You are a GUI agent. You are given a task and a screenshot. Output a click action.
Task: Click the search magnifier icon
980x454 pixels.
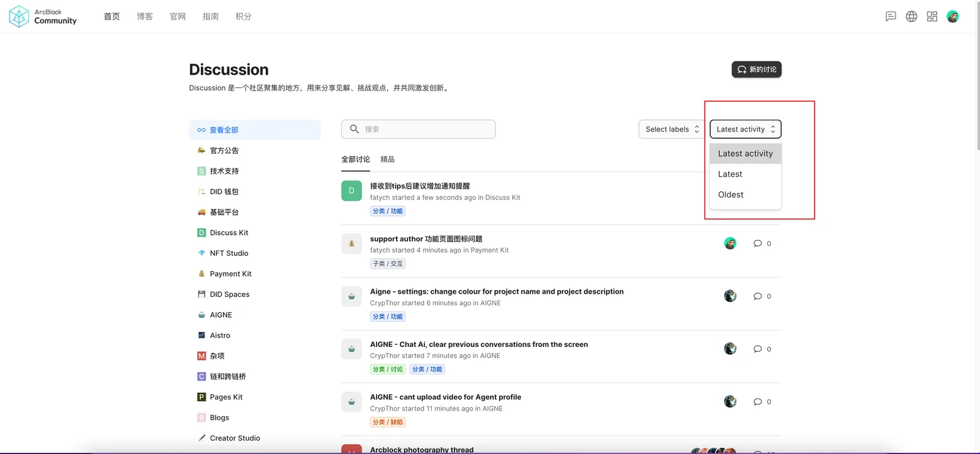[x=354, y=129]
